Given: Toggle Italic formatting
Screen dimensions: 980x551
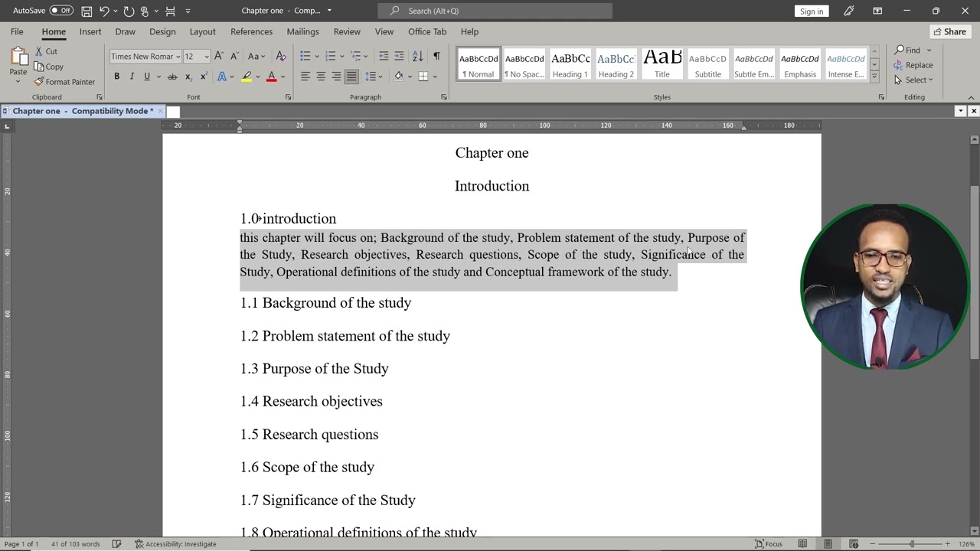Looking at the screenshot, I should click(x=132, y=77).
